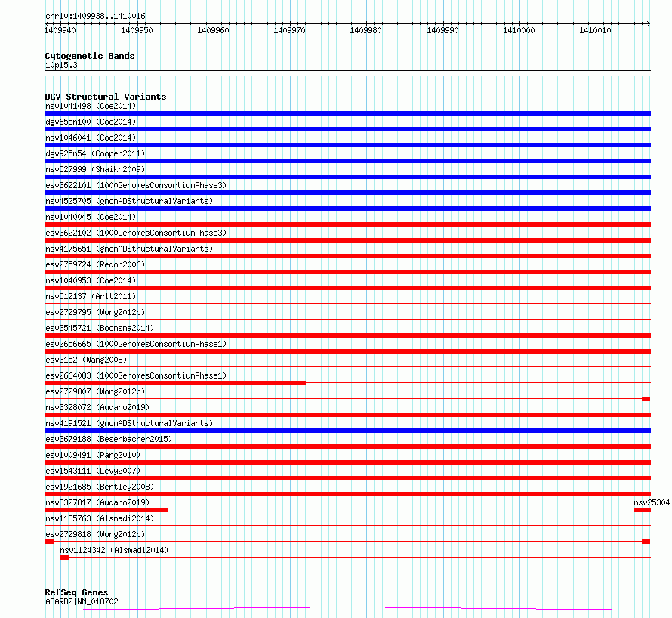Screen dimensions: 672x618
Task: Open variant nsv512137 (Arlt2011)
Action: [91, 296]
